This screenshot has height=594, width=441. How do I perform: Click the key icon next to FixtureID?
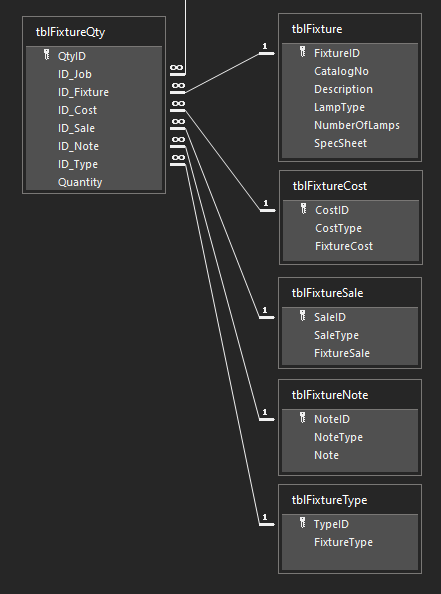[303, 52]
